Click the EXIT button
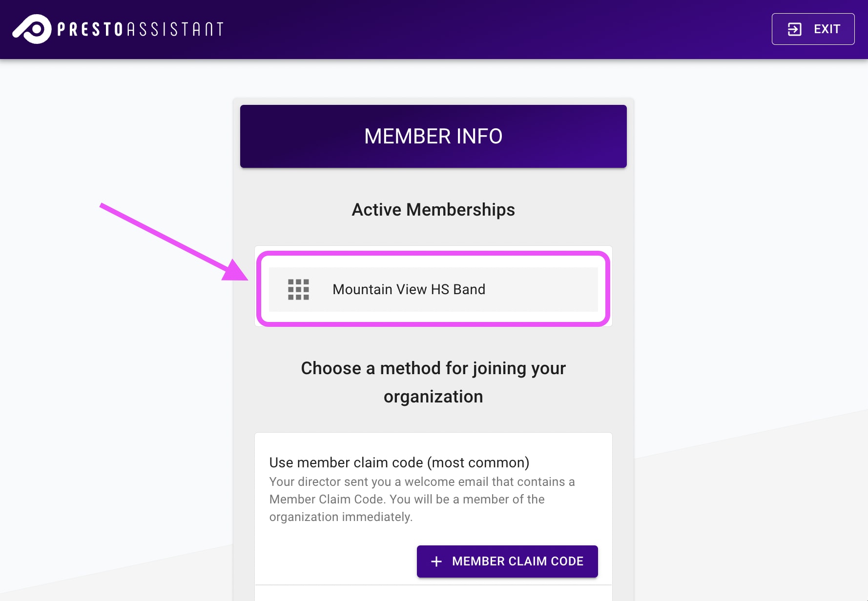This screenshot has width=868, height=601. pyautogui.click(x=813, y=29)
